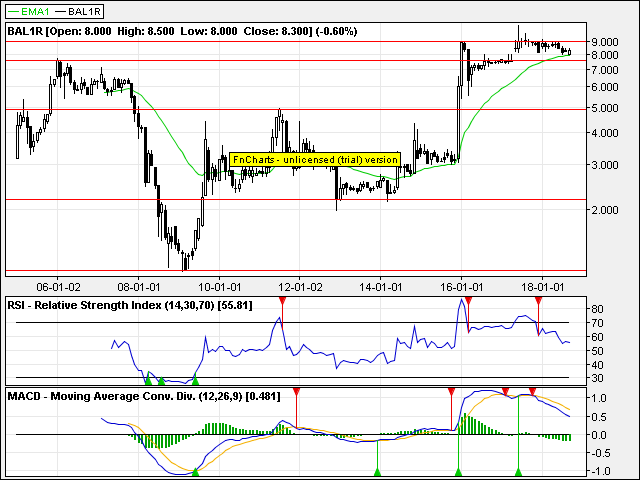Click the 8.000 price axis label
The width and height of the screenshot is (640, 480).
pyautogui.click(x=604, y=55)
